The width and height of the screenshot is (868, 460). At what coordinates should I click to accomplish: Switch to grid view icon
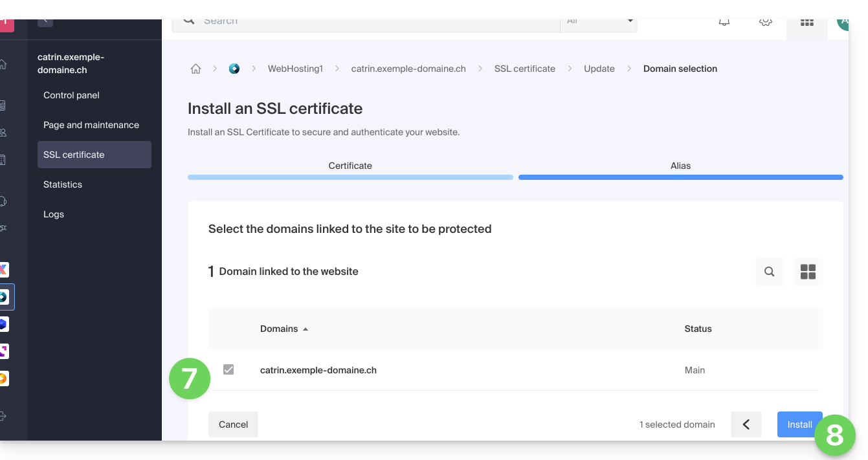[808, 272]
